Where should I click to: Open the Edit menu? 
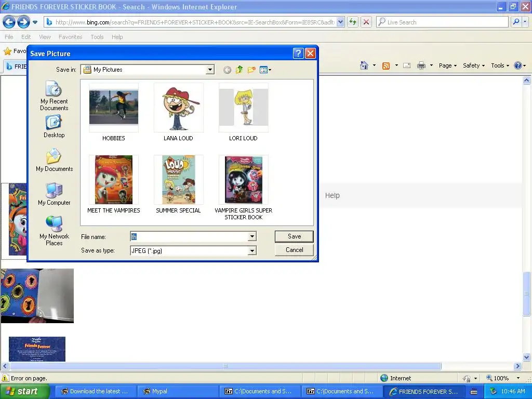pyautogui.click(x=26, y=37)
